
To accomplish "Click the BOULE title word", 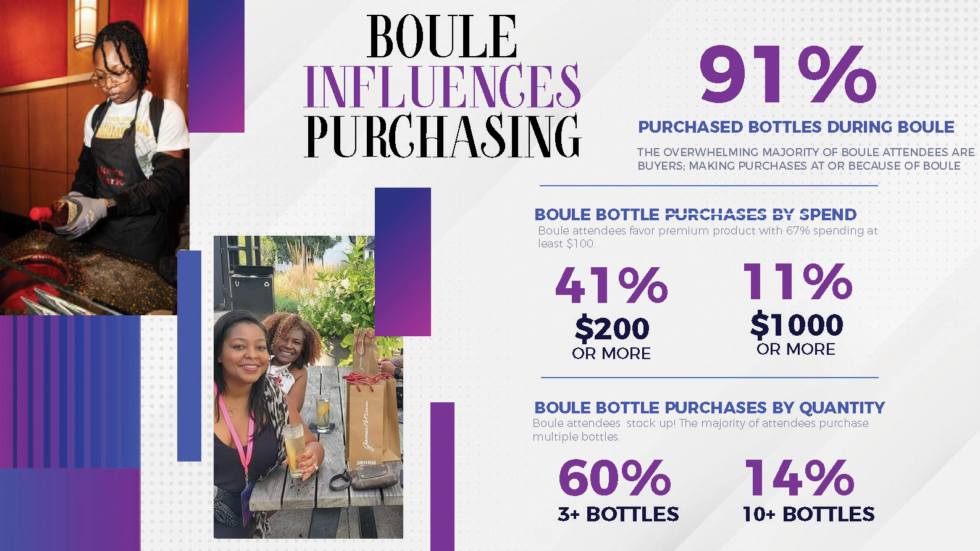I will 442,37.
